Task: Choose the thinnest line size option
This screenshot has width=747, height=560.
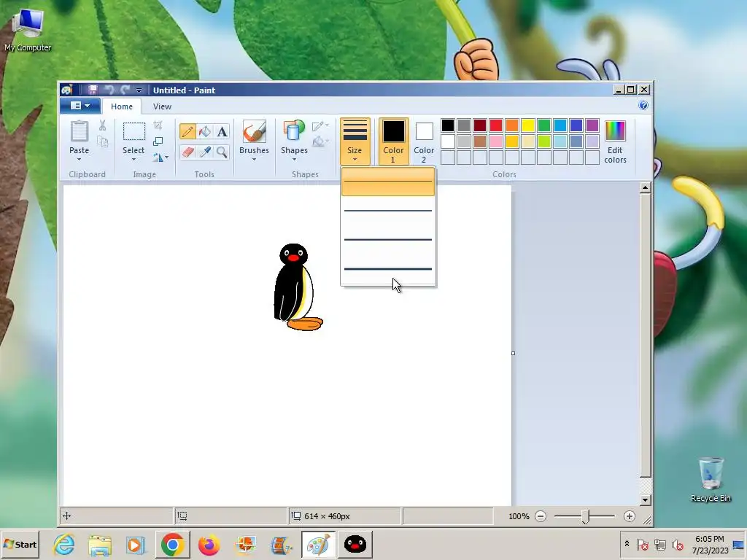Action: [388, 182]
